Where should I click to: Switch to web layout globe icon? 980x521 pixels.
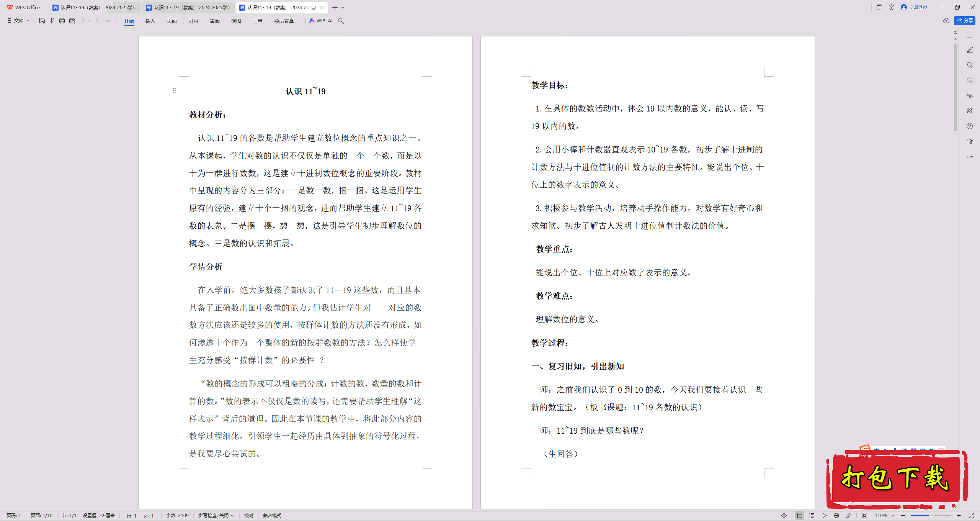click(836, 516)
